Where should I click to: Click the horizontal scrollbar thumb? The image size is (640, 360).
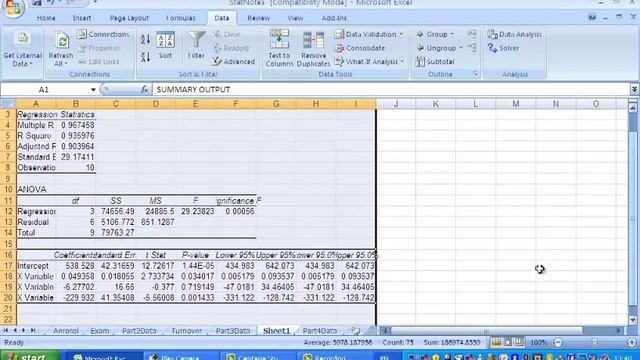click(x=486, y=331)
